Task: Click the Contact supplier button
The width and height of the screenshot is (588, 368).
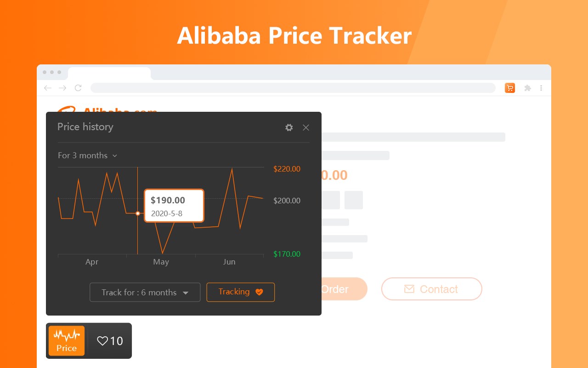Action: click(x=431, y=289)
